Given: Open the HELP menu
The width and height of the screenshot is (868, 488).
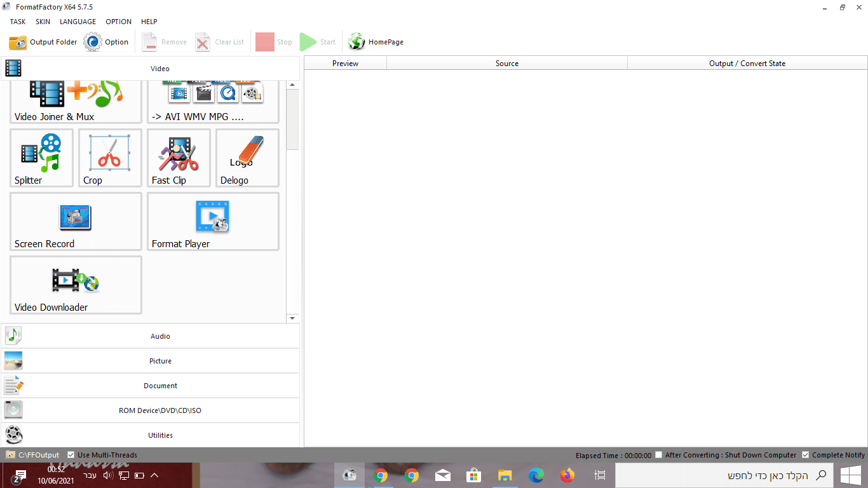Looking at the screenshot, I should (149, 22).
